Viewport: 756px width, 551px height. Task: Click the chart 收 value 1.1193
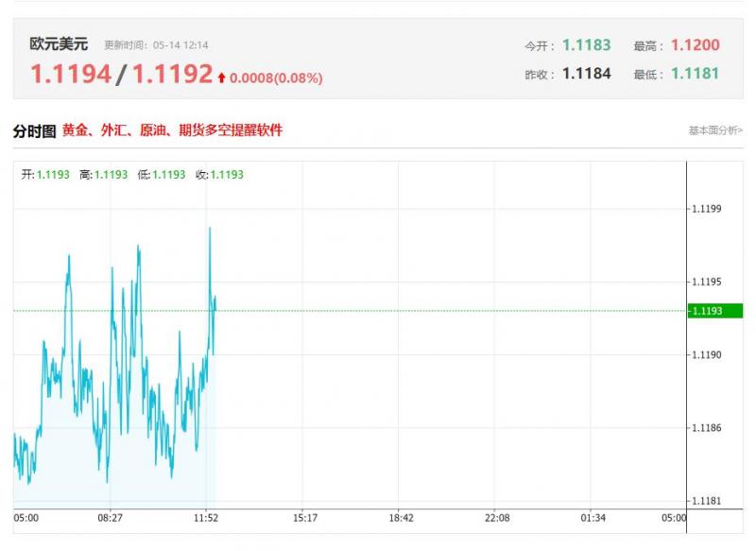coord(227,175)
